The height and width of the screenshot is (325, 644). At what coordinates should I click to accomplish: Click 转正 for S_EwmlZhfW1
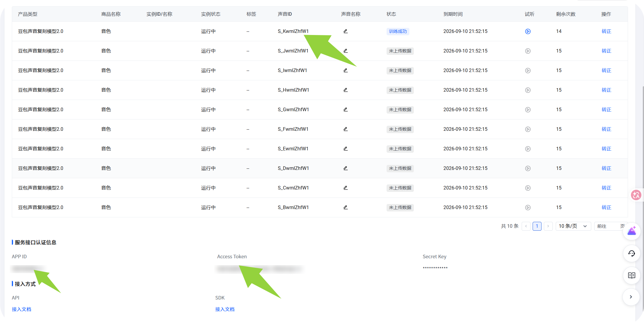coord(606,149)
